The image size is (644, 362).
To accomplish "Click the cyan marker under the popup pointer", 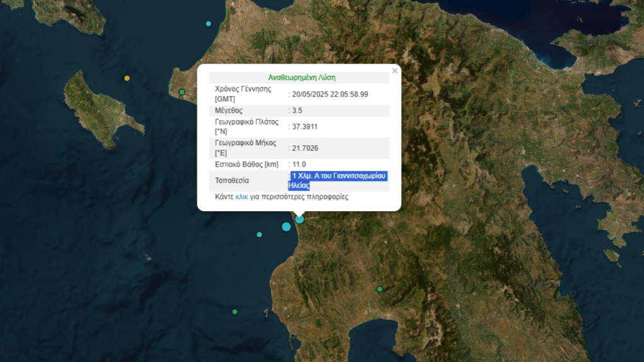I will [300, 219].
